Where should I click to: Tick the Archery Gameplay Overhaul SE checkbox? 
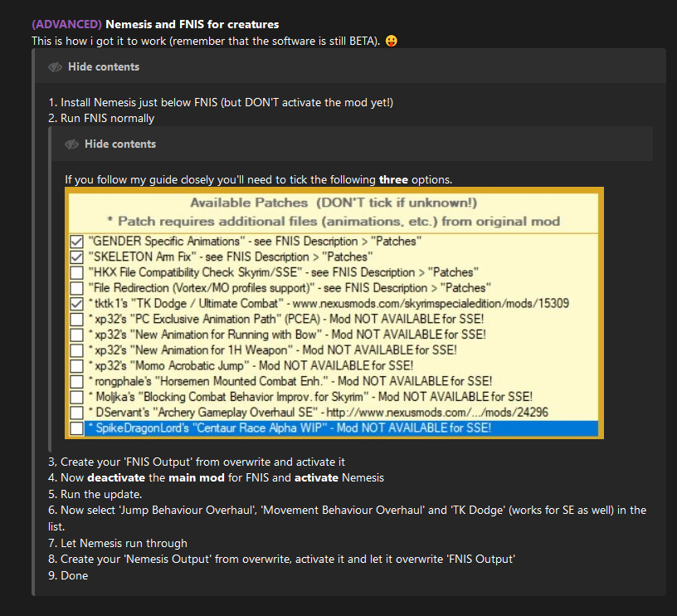(77, 413)
